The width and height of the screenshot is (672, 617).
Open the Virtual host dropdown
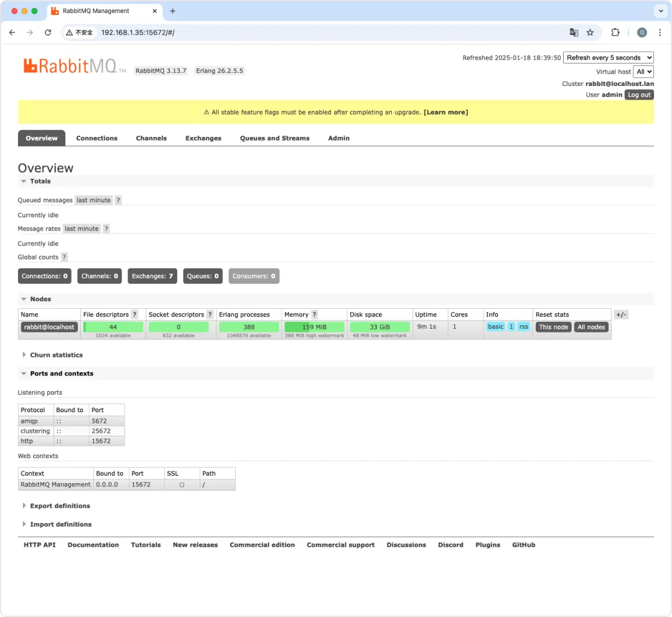point(644,72)
